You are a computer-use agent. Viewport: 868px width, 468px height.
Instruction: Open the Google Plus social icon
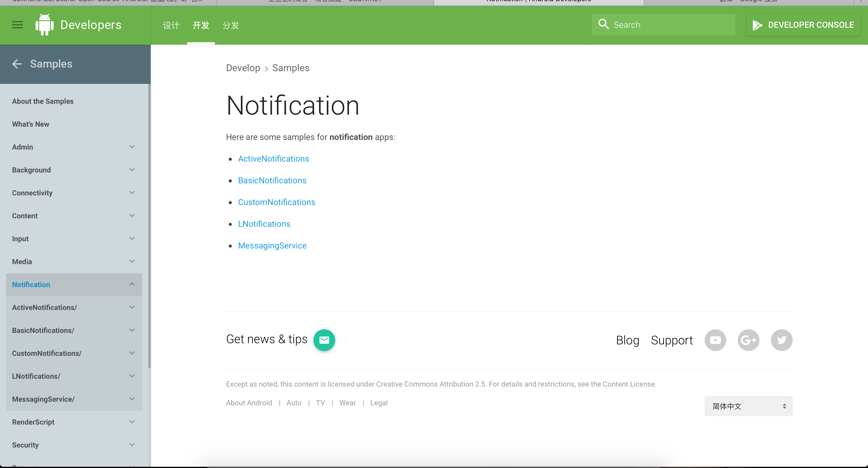point(748,340)
